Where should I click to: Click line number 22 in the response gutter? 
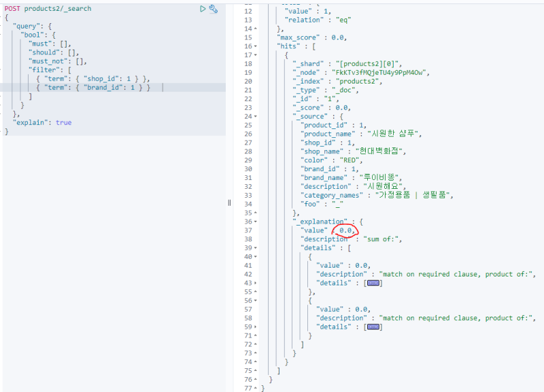[248, 99]
